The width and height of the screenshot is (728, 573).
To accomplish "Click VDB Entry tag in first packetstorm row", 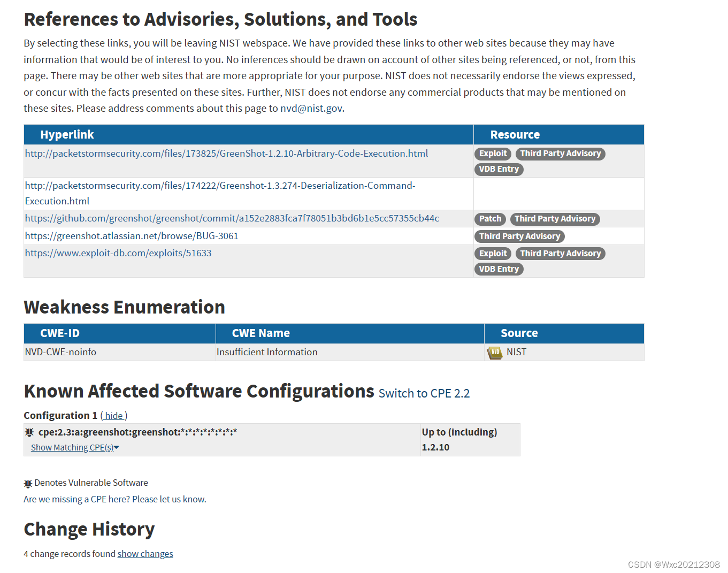I will coord(499,169).
